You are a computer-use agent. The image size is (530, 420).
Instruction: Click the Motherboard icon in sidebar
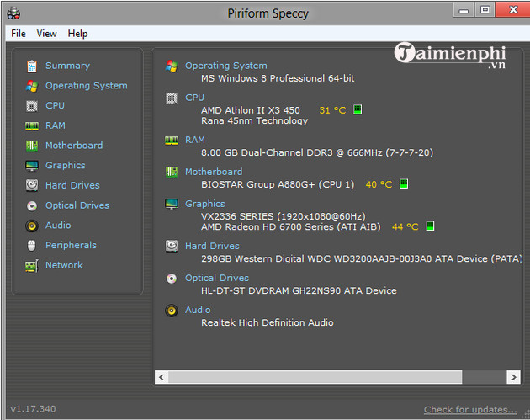(x=32, y=146)
